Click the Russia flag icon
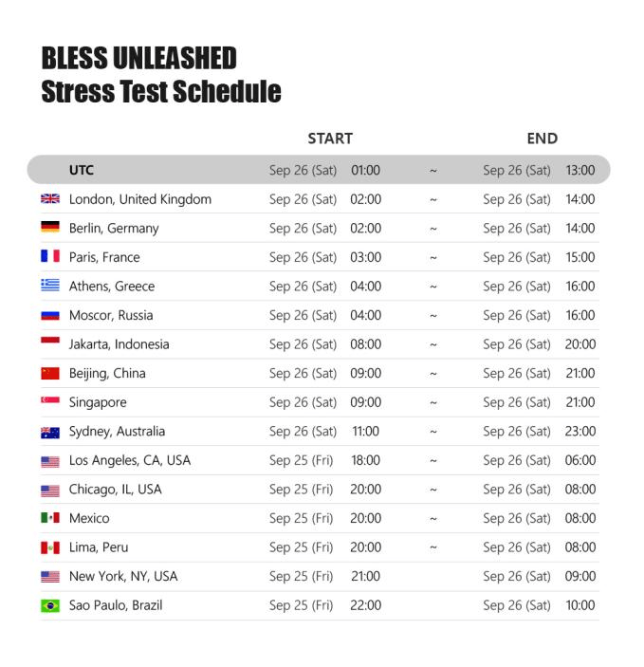Image resolution: width=644 pixels, height=667 pixels. [50, 315]
